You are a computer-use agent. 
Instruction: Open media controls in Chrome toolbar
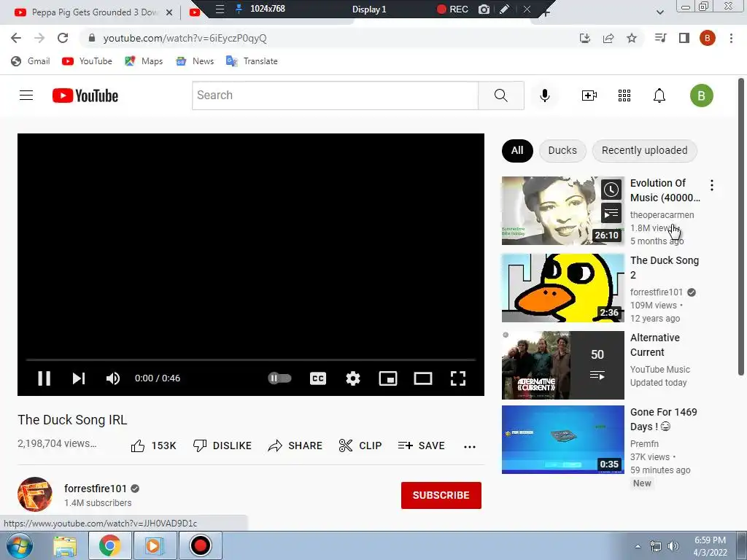coord(660,38)
